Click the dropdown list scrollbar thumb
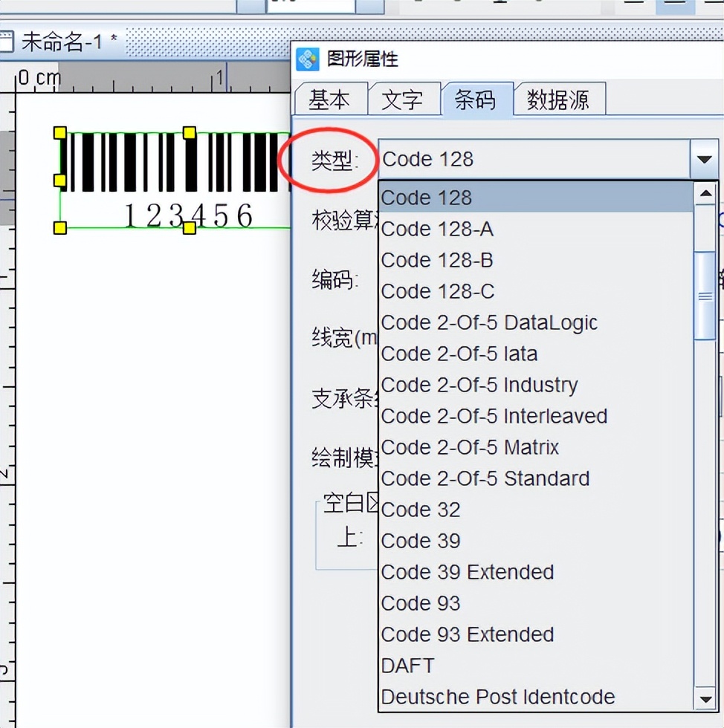Viewport: 724px width, 728px height. (x=705, y=296)
